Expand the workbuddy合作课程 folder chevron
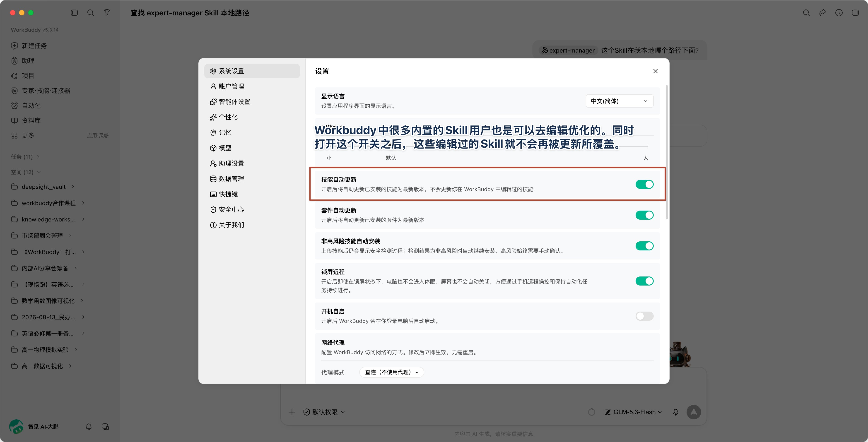 [83, 203]
